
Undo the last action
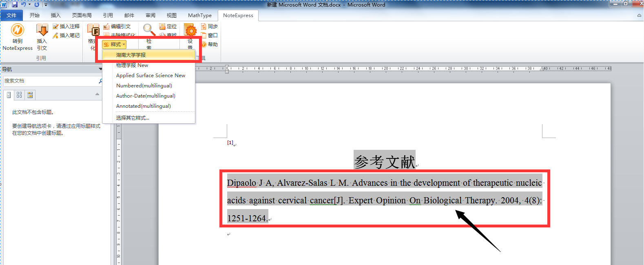click(24, 4)
